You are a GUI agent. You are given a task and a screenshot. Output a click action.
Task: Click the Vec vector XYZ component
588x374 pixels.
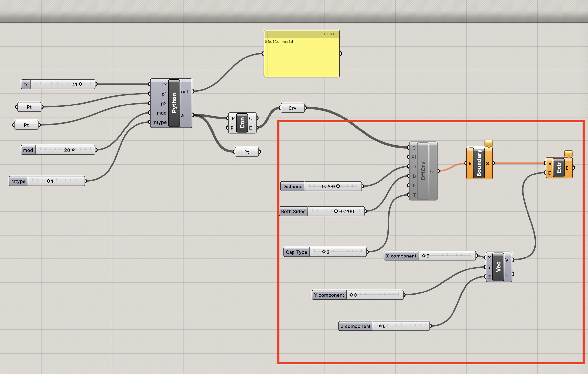click(498, 267)
